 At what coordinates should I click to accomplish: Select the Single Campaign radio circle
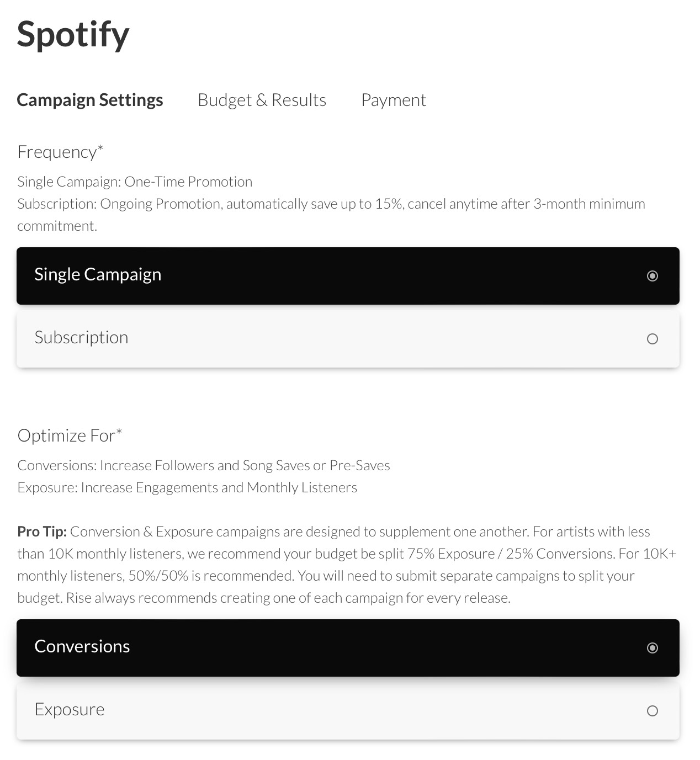(x=652, y=276)
